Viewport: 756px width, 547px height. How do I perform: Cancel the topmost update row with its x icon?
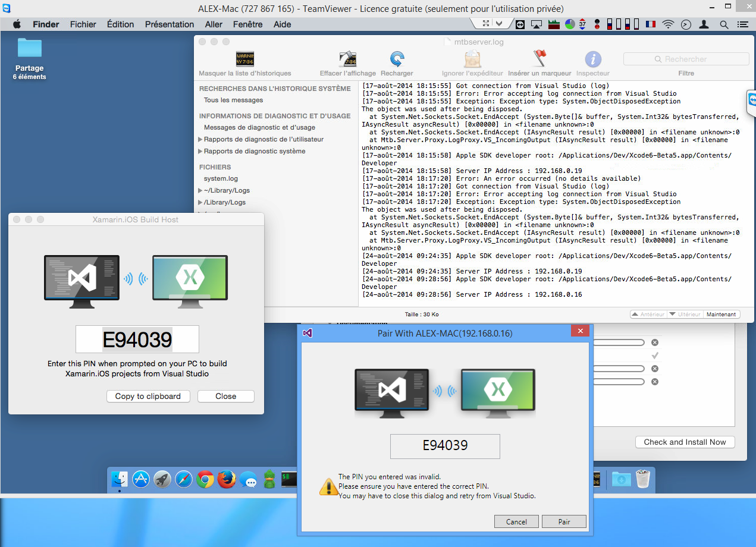pyautogui.click(x=654, y=342)
